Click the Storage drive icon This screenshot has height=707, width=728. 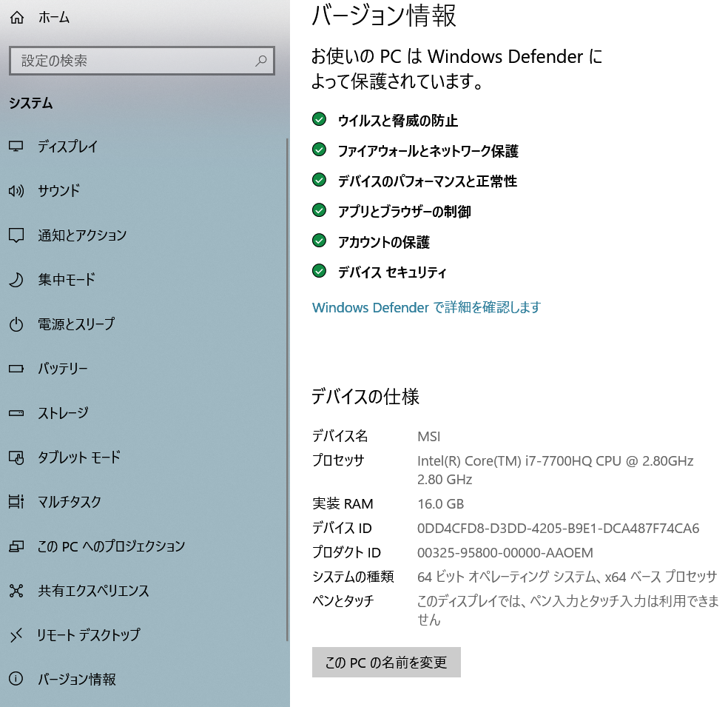(16, 413)
